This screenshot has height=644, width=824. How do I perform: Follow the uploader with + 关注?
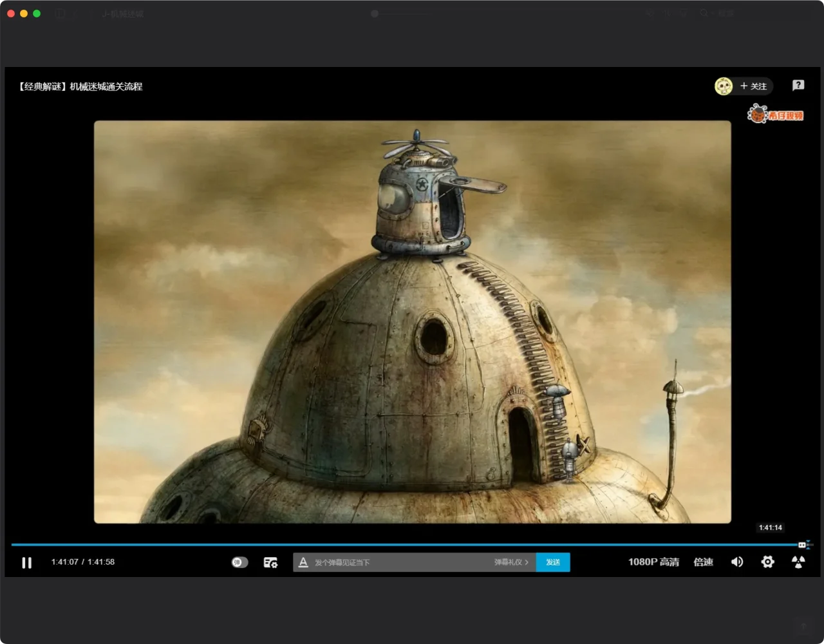tap(753, 86)
